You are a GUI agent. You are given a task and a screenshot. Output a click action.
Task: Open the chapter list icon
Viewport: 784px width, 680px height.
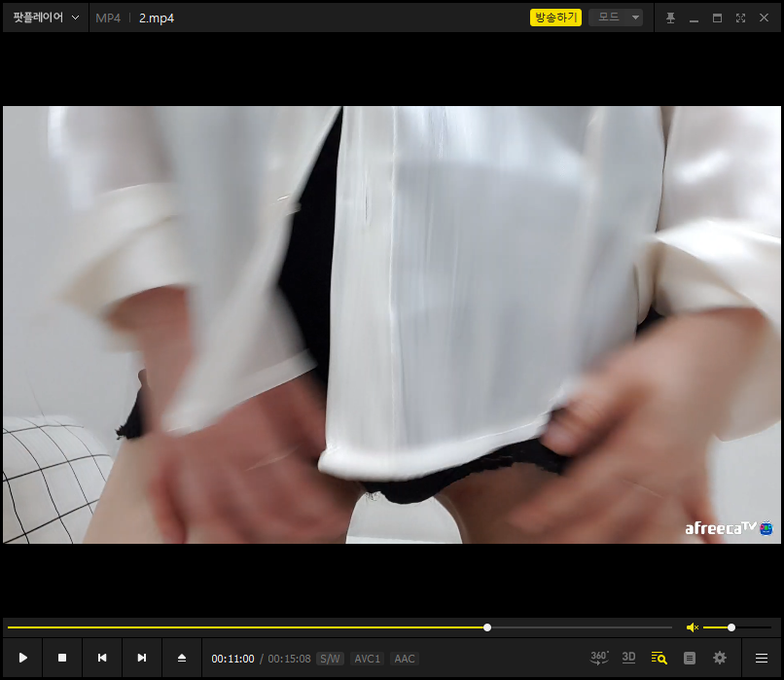[690, 658]
